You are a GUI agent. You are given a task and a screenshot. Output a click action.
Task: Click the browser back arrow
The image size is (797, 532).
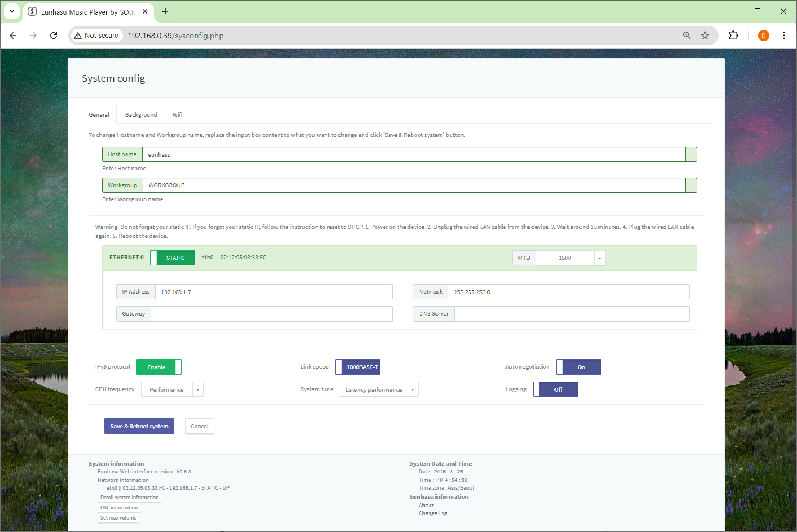pyautogui.click(x=13, y=36)
